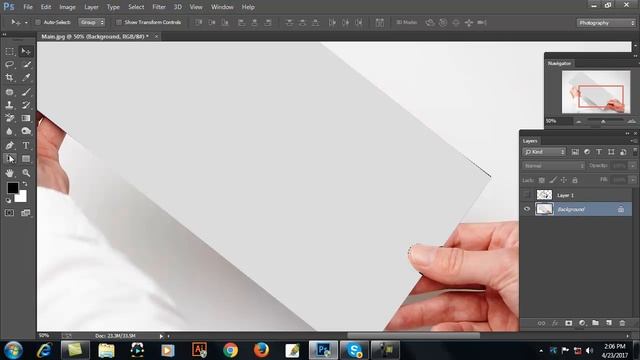This screenshot has height=360, width=640.
Task: Toggle lock image pixels
Action: coord(553,180)
